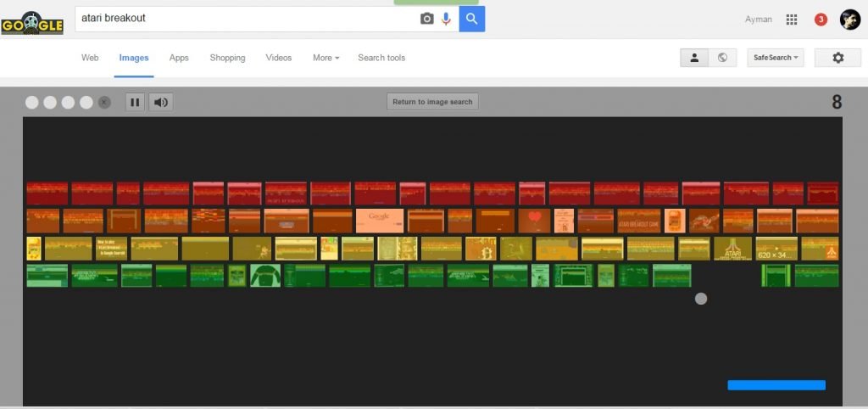Open the Google apps grid
The image size is (868, 409).
pos(792,20)
